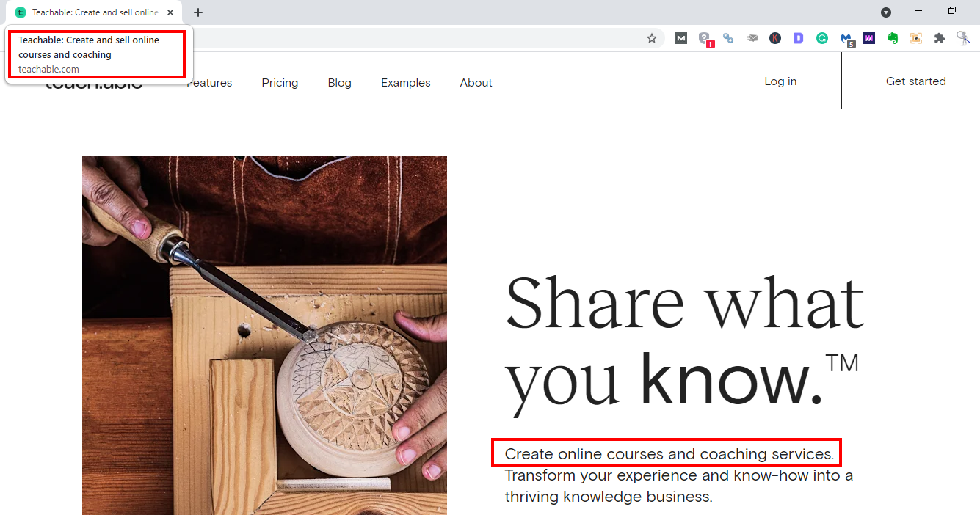
Task: Expand the tab search dropdown arrow
Action: 886,12
